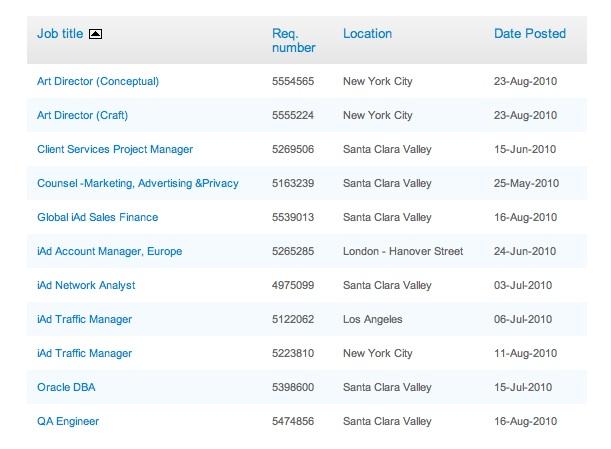Open iAd Account Manager, Europe listing

[109, 251]
